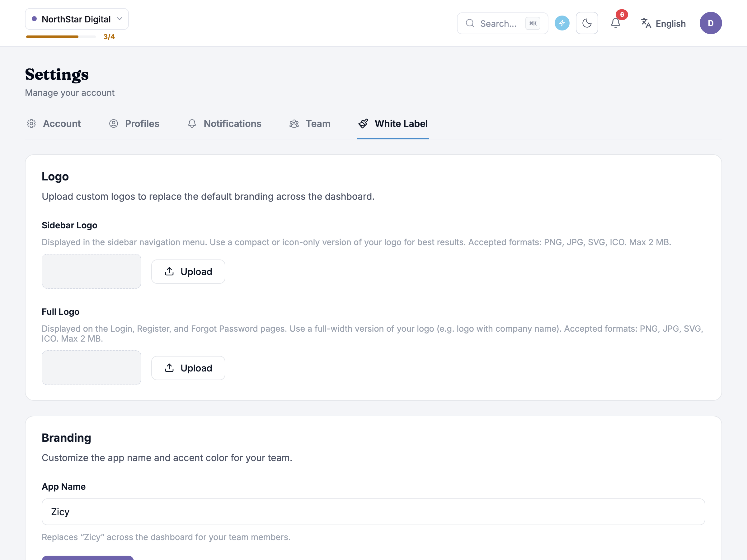This screenshot has width=747, height=560.
Task: Click the red notification count badge 6
Action: [x=622, y=15]
